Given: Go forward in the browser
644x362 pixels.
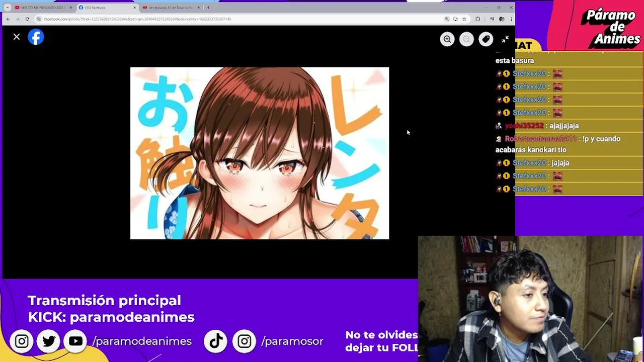Looking at the screenshot, I should 18,19.
